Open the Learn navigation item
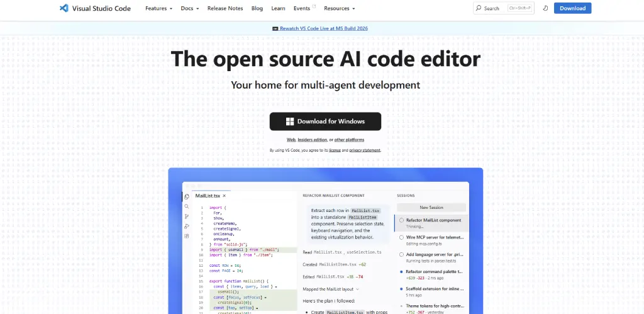Viewport: 644px width, 314px height. [x=278, y=8]
